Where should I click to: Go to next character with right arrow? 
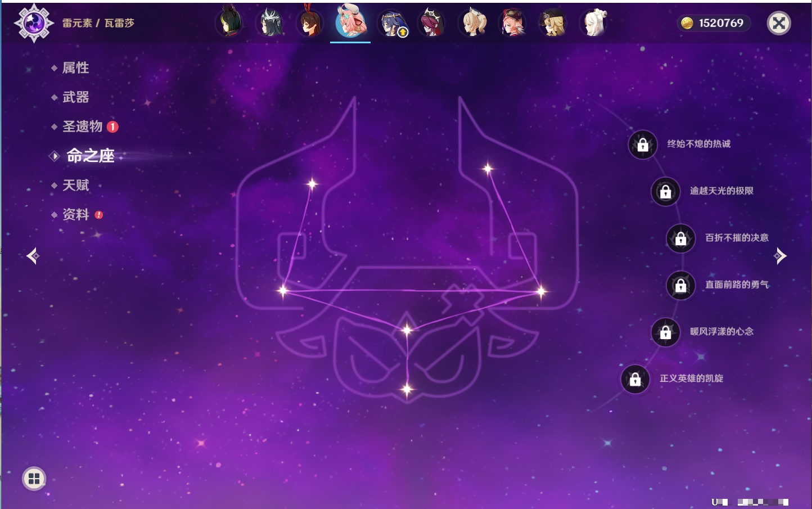pos(780,256)
